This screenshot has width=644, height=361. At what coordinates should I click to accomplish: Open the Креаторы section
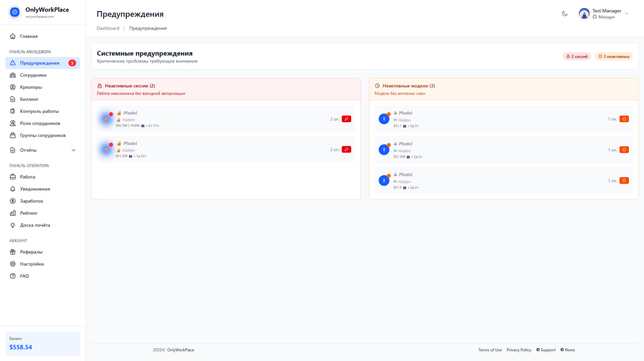point(30,86)
